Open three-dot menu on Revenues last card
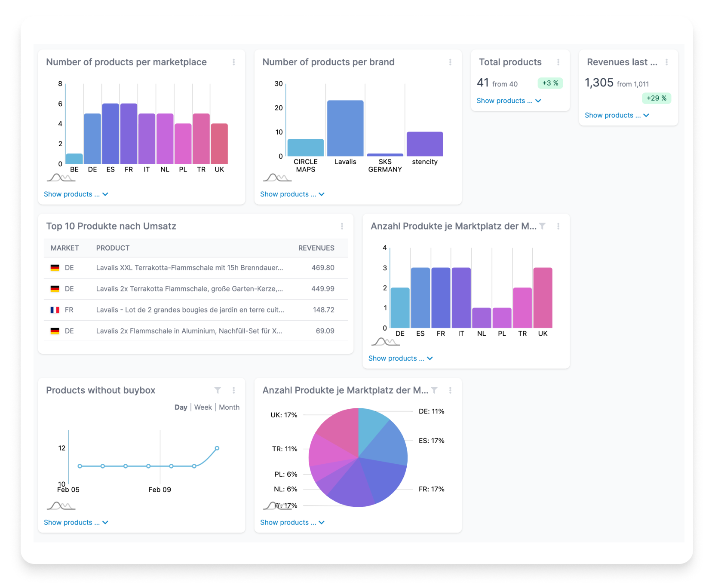Viewport: 718px width, 588px height. point(667,62)
